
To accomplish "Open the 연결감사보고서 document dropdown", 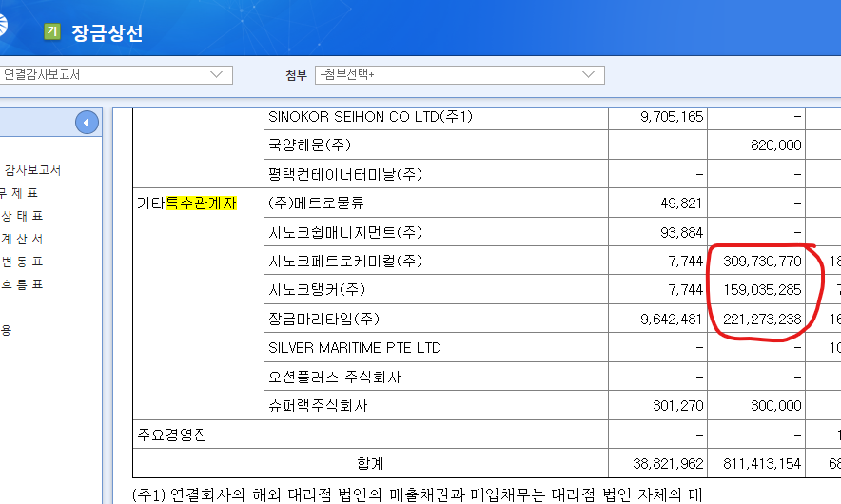I will coord(115,74).
